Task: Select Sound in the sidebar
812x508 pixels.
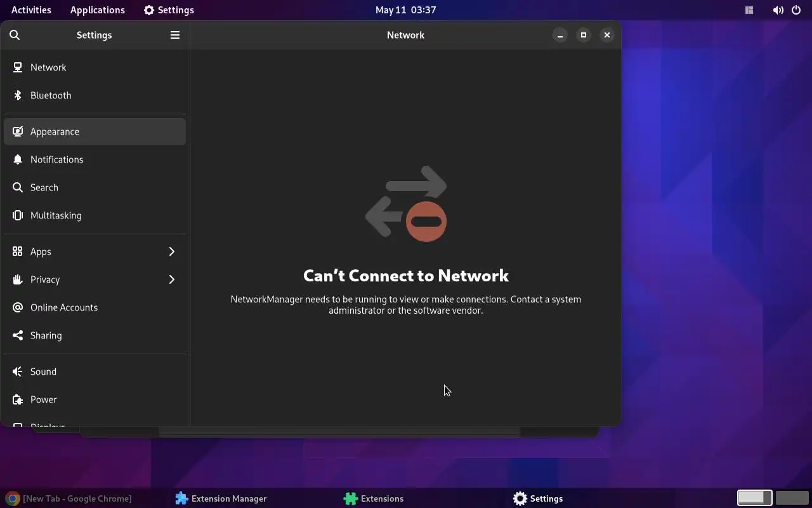Action: [x=95, y=371]
